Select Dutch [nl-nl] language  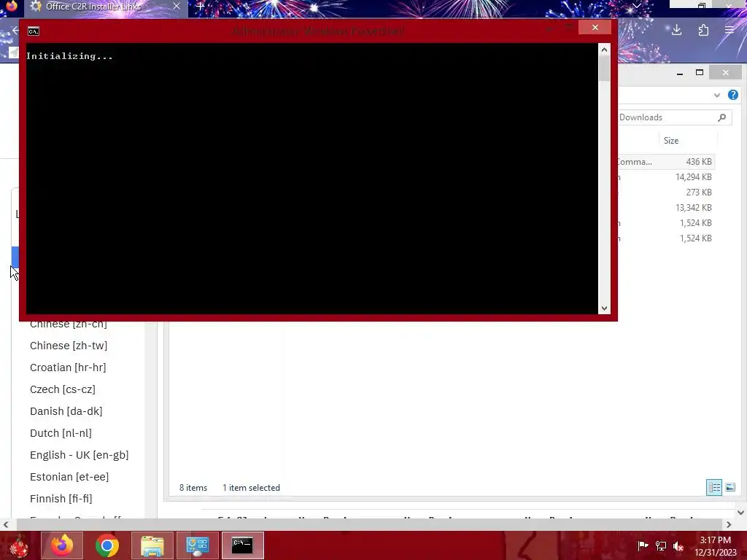61,433
